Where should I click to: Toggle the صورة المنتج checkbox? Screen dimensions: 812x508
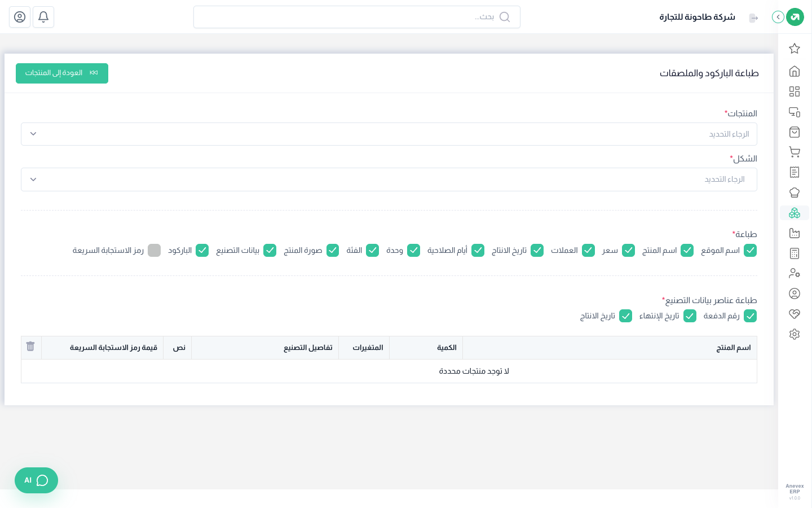click(x=333, y=250)
